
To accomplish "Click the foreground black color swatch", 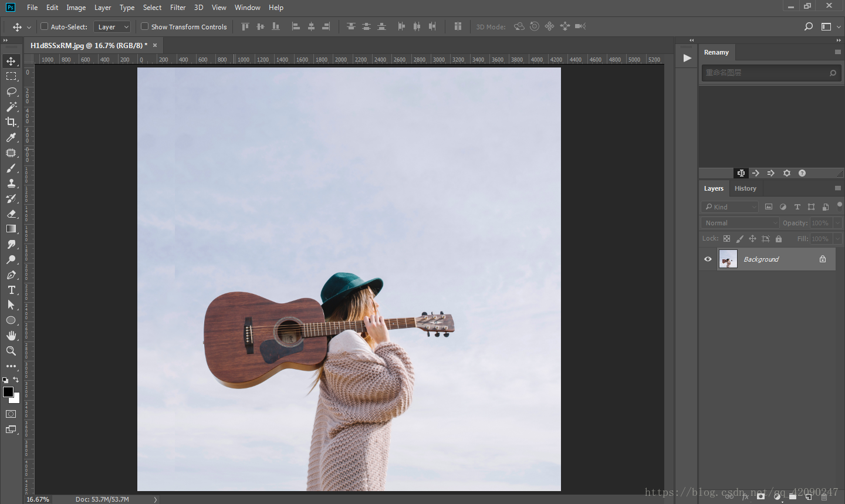I will 8,392.
